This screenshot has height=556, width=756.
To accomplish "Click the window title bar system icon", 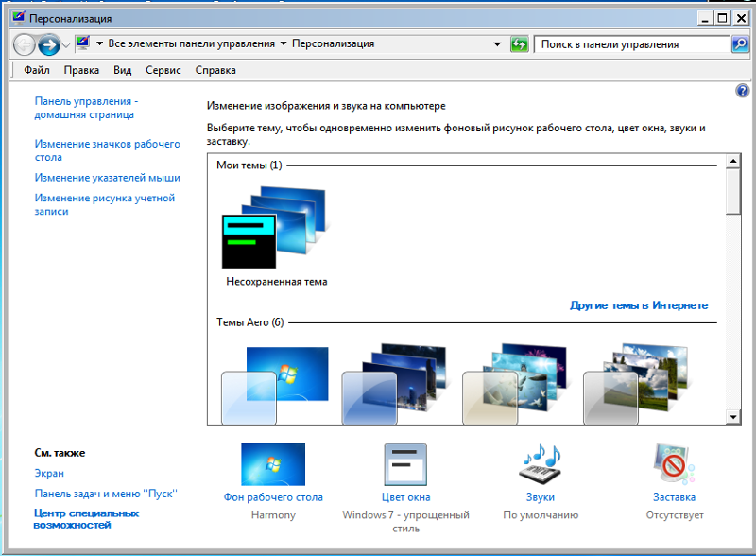I will pos(19,18).
